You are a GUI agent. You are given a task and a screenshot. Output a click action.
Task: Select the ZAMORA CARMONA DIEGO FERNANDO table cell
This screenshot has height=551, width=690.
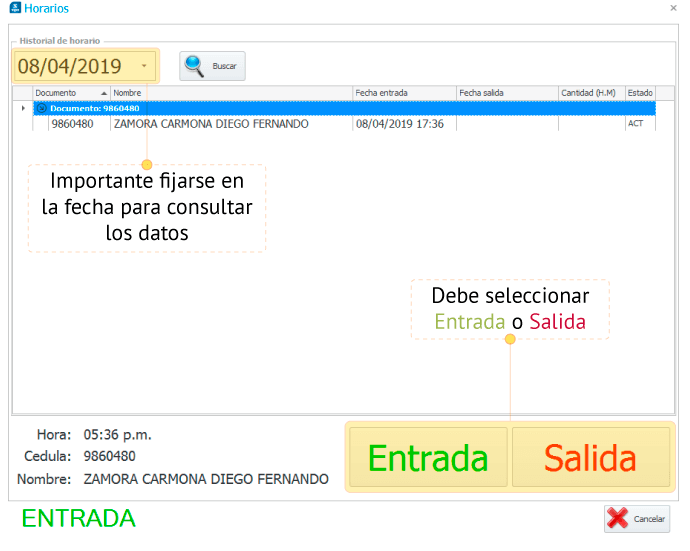(x=231, y=124)
